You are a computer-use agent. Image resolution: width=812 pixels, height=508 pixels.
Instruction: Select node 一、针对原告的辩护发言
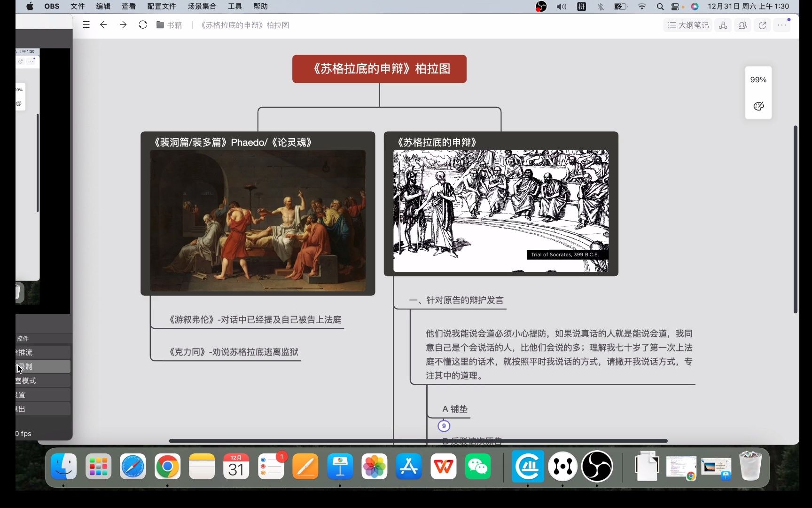[456, 300]
